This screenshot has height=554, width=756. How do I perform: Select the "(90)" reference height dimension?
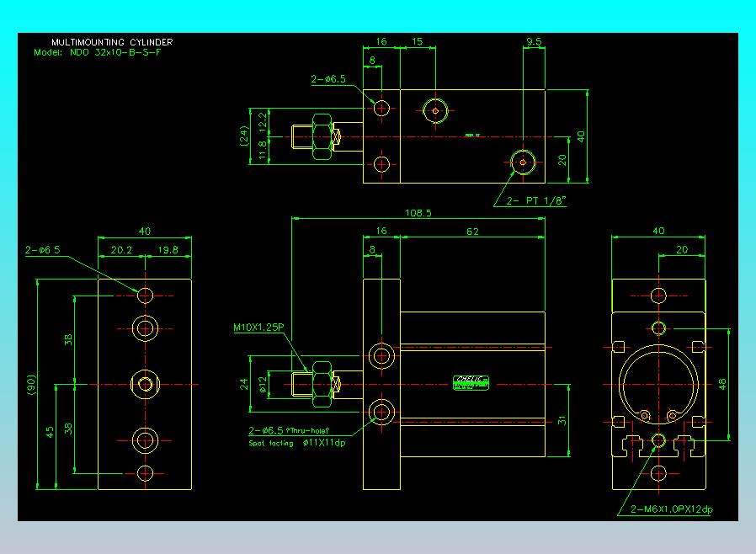click(32, 385)
